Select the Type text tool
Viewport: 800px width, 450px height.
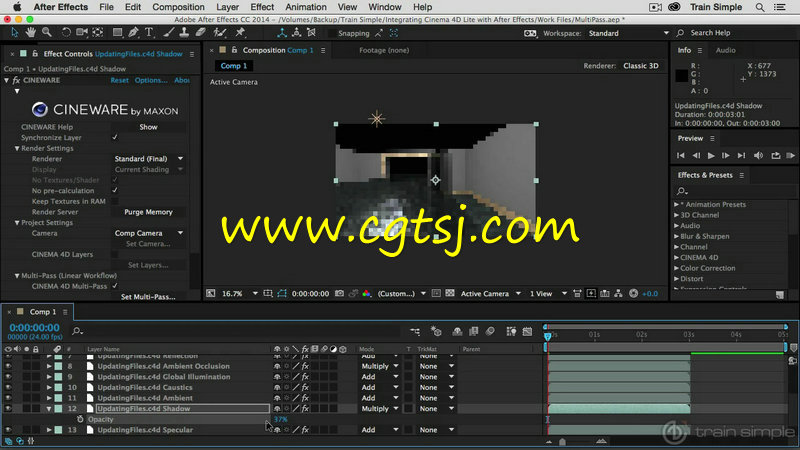(x=149, y=33)
